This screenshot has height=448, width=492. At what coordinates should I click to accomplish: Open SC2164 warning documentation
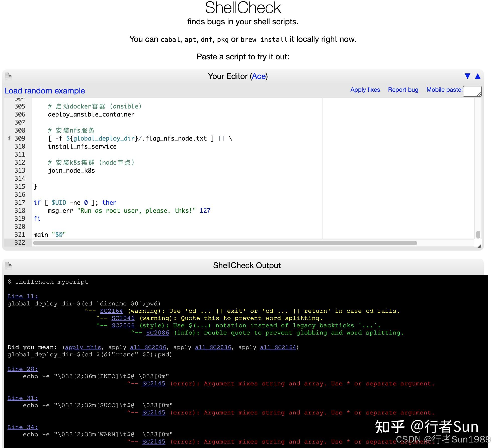click(x=112, y=311)
